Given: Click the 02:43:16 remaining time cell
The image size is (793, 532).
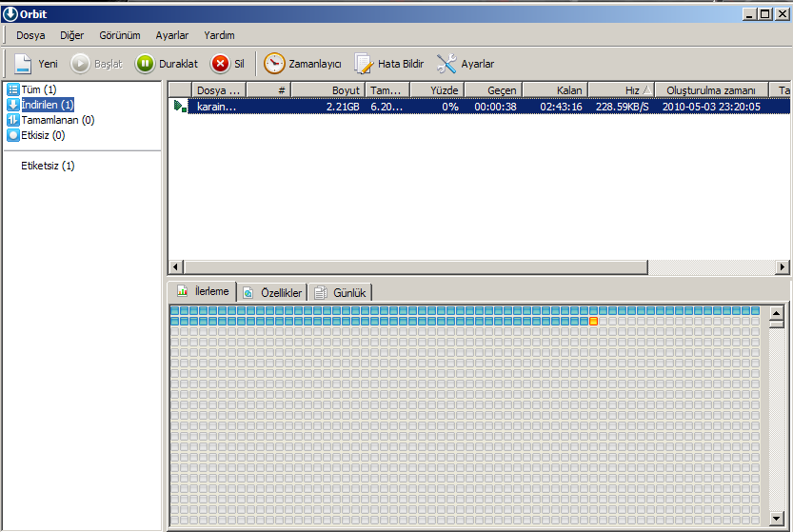Looking at the screenshot, I should 561,107.
